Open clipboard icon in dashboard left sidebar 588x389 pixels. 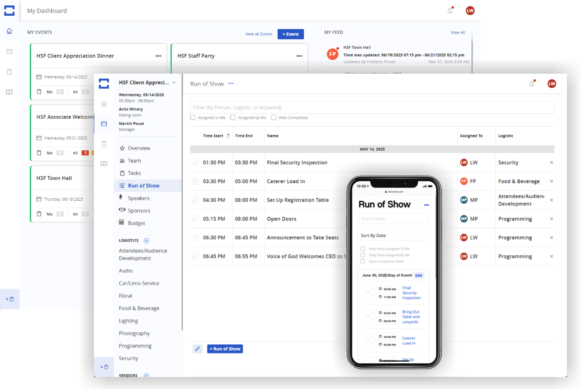click(9, 72)
